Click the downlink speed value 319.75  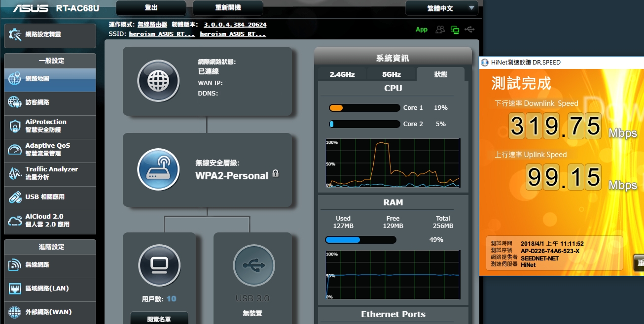[x=555, y=126]
